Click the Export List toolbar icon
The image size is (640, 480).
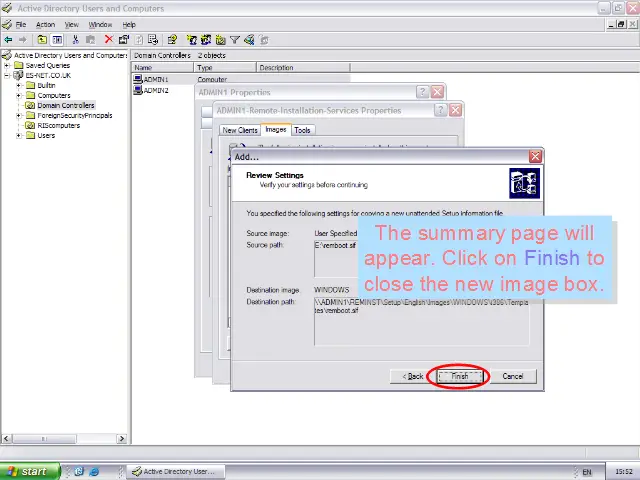click(x=153, y=40)
